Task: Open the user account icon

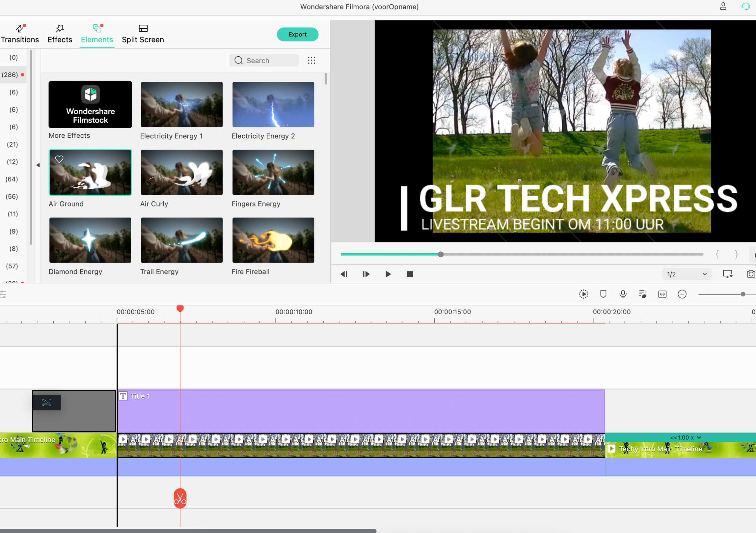Action: (x=723, y=6)
